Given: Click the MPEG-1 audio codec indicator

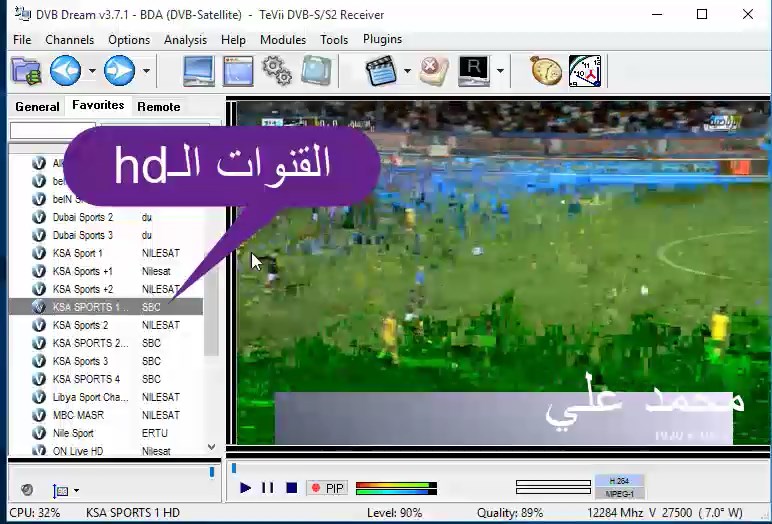Looking at the screenshot, I should coord(619,493).
